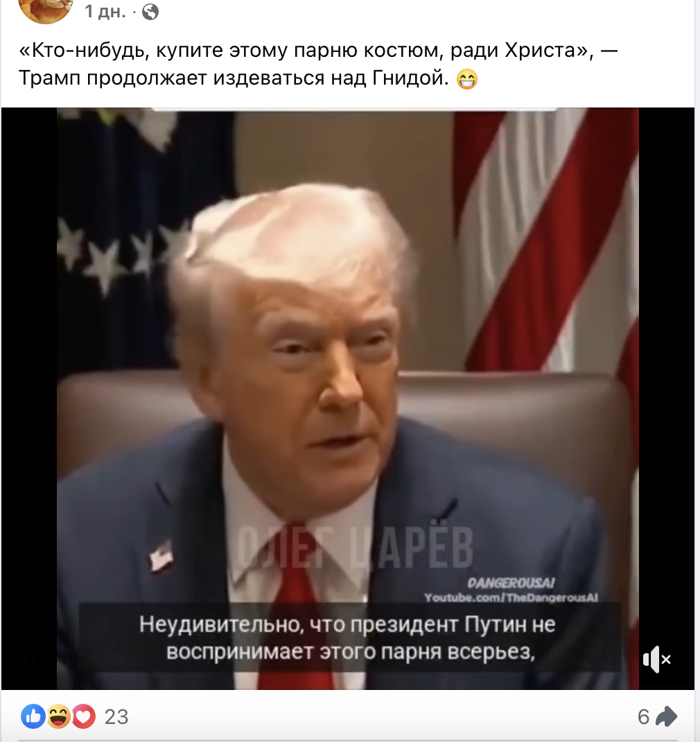Click the DANGEROUSAI logo watermark
Viewport: 700px width, 742px height.
pos(511,583)
